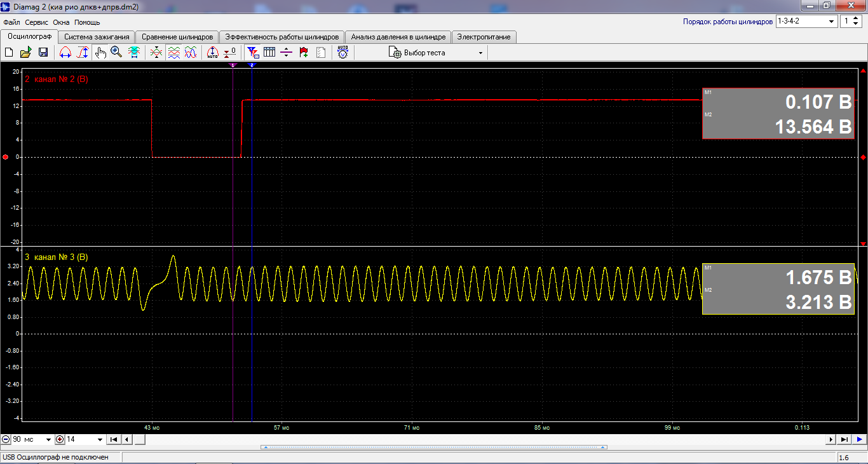Screen dimensions: 868x464
Task: Click the horizontal scrollbar thumb
Action: (140, 439)
